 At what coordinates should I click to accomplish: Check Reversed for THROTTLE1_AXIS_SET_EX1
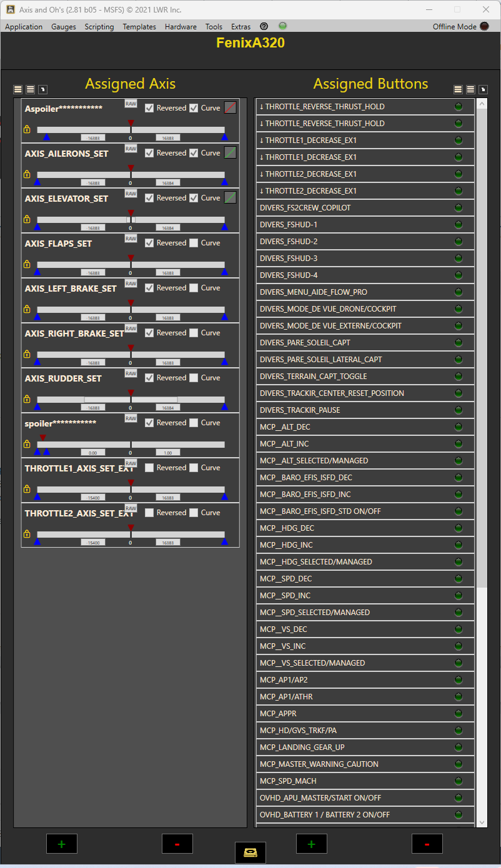tap(149, 467)
